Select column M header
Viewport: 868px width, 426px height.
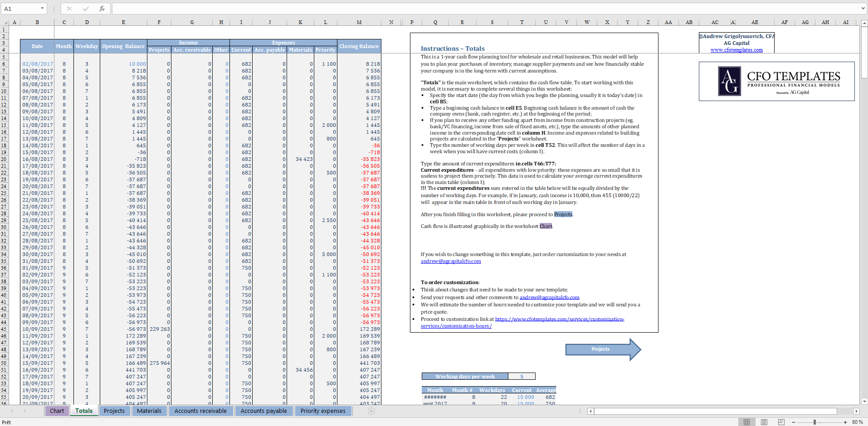[359, 22]
